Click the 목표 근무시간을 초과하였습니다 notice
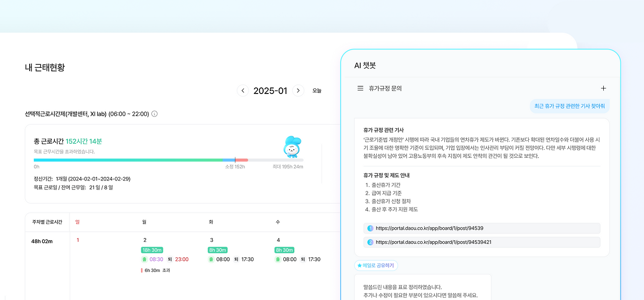The width and height of the screenshot is (644, 300). (x=64, y=151)
